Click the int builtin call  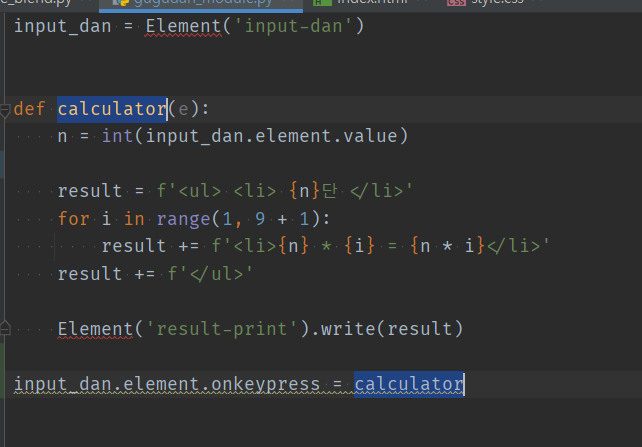click(118, 136)
